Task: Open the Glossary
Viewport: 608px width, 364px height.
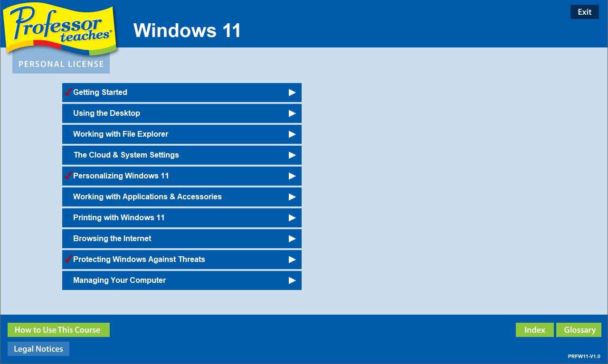Action: tap(579, 330)
